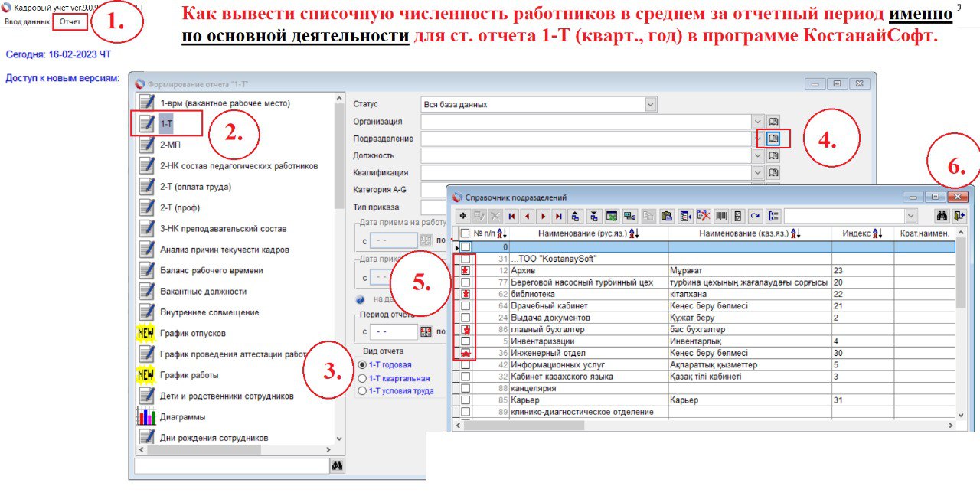Open the Должность dropdown list
Screen dimensions: 980x496
coord(758,155)
